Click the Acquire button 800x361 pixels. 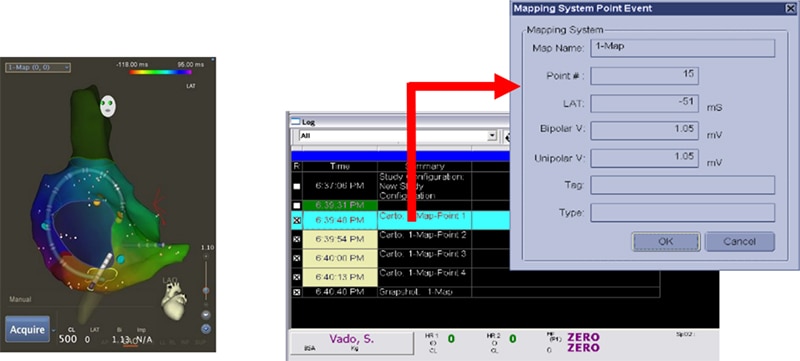click(x=28, y=329)
